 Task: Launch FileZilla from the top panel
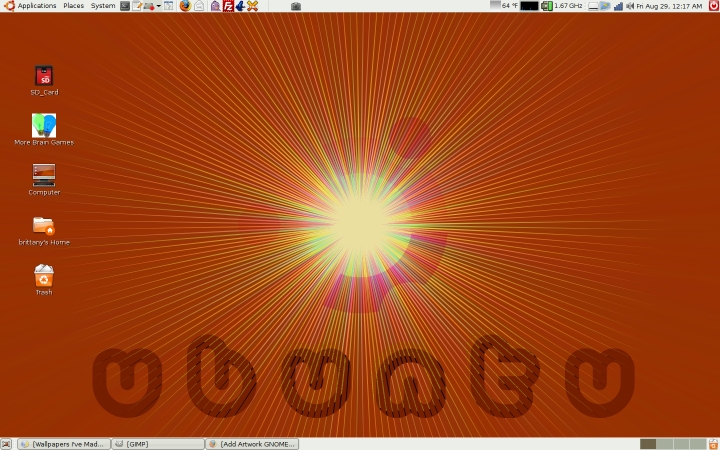click(x=228, y=6)
